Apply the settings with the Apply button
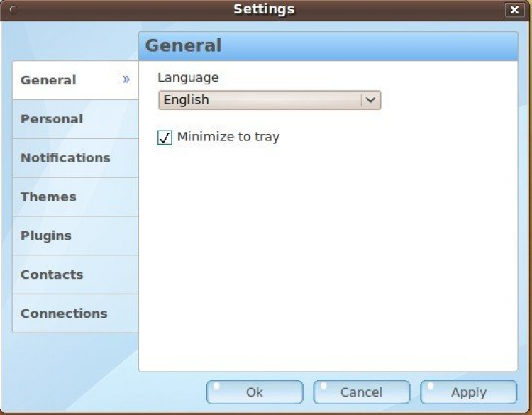Image resolution: width=532 pixels, height=415 pixels. [469, 392]
